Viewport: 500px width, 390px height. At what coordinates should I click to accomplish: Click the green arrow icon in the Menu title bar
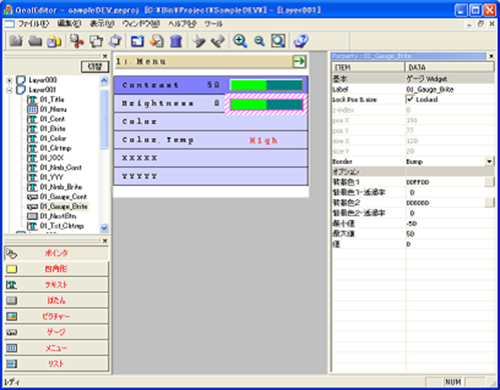tap(299, 61)
